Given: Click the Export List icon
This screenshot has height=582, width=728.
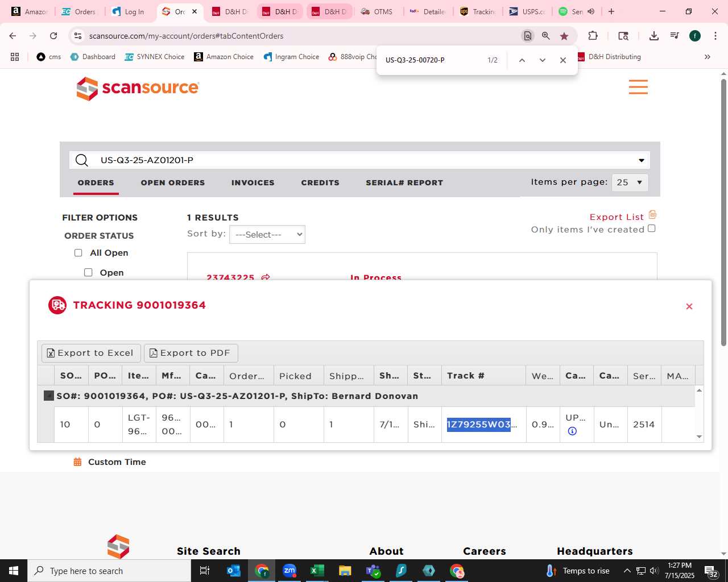Looking at the screenshot, I should pyautogui.click(x=652, y=215).
